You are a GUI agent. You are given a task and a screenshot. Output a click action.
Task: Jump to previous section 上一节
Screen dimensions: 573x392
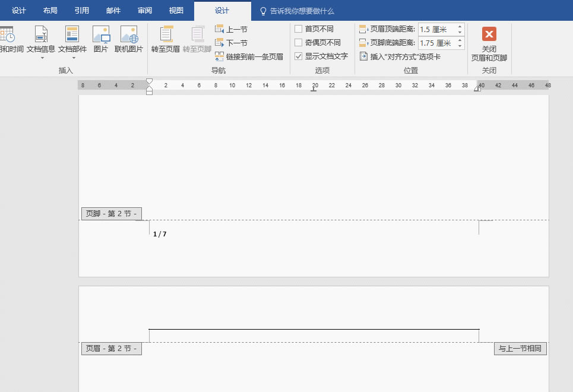(x=232, y=29)
